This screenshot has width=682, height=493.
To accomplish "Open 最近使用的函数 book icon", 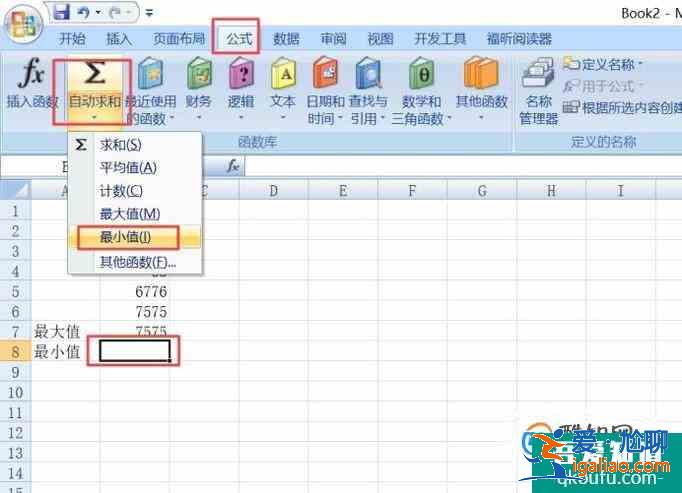I will pos(150,74).
